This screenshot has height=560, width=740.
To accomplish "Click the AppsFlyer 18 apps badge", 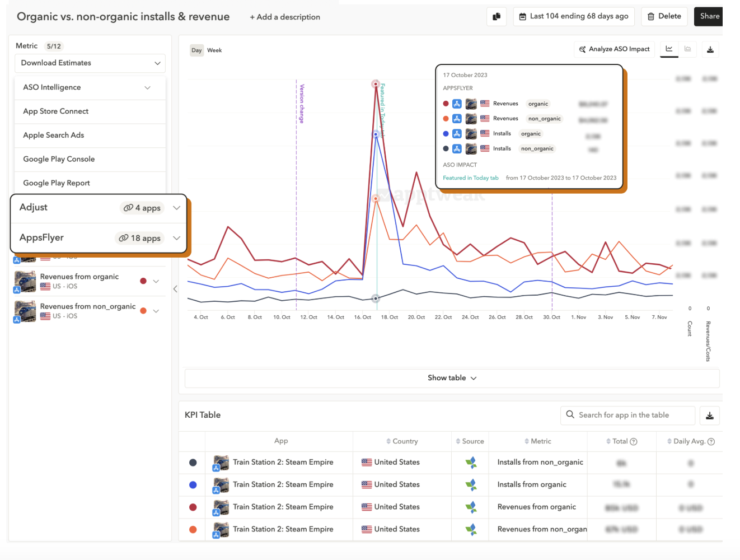I will click(x=140, y=238).
